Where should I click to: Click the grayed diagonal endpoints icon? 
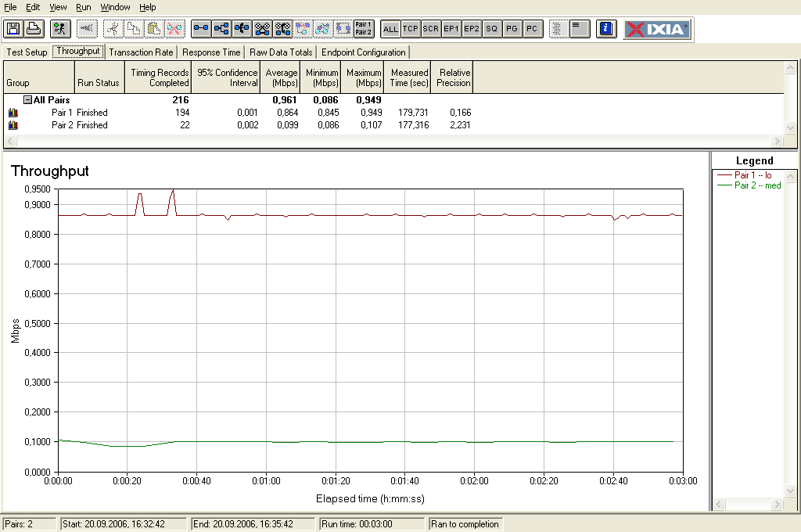click(x=323, y=29)
